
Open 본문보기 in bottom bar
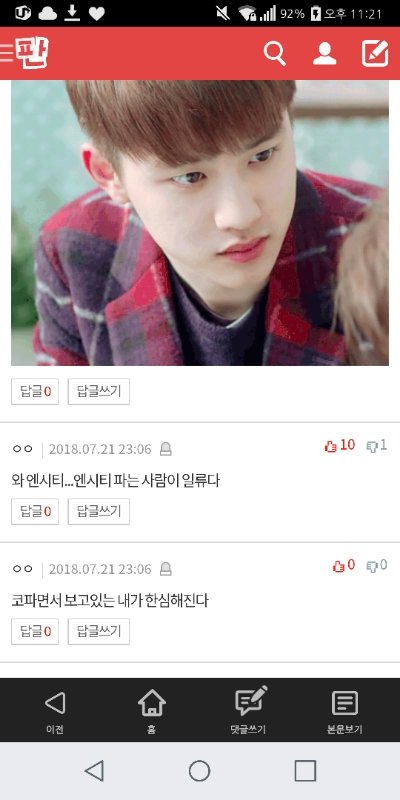pos(345,711)
